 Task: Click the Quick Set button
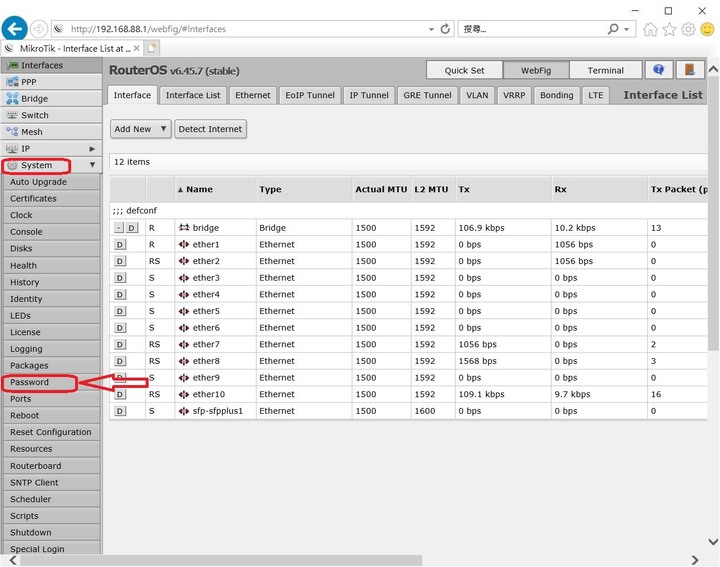point(464,70)
